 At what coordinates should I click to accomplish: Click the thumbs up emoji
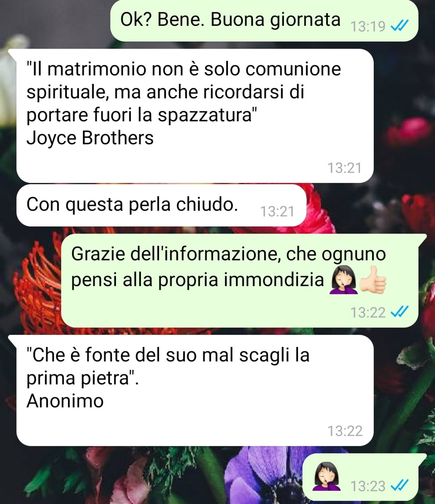point(373,280)
